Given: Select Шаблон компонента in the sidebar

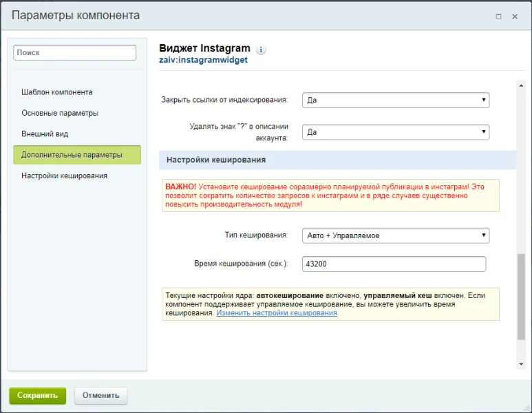Looking at the screenshot, I should pyautogui.click(x=57, y=92).
